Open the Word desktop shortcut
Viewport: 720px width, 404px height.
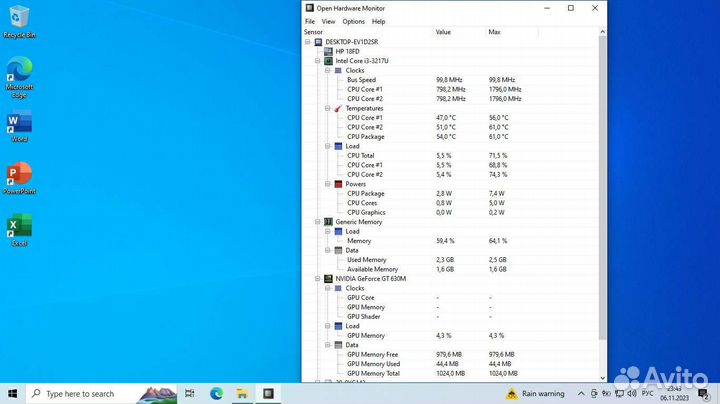[19, 127]
